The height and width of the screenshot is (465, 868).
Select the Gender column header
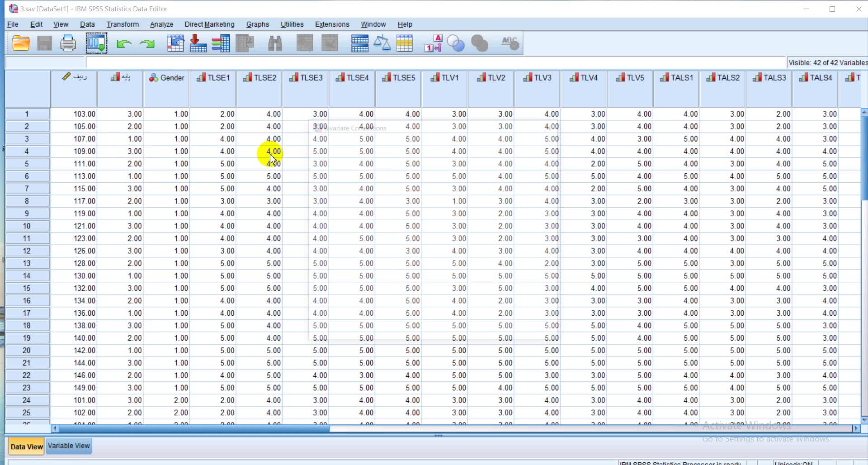click(166, 78)
